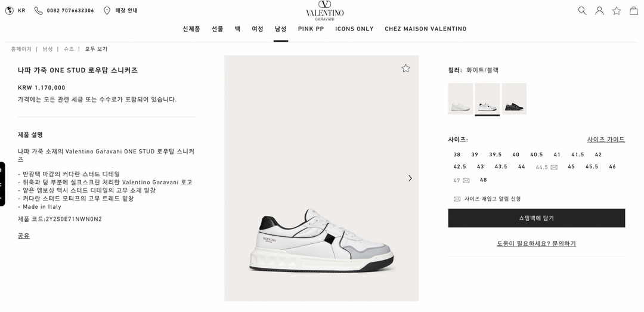The width and height of the screenshot is (644, 312).
Task: Open the 사이즈 가이드 link
Action: (606, 140)
